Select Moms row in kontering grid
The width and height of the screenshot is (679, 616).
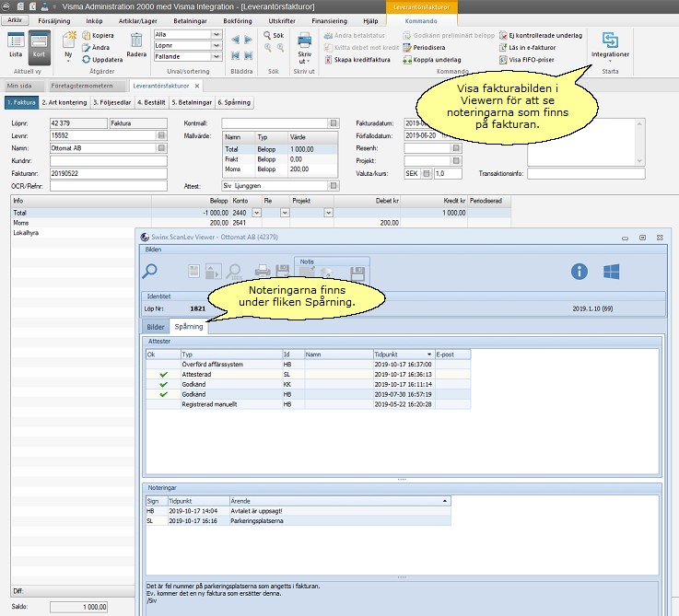(x=261, y=223)
